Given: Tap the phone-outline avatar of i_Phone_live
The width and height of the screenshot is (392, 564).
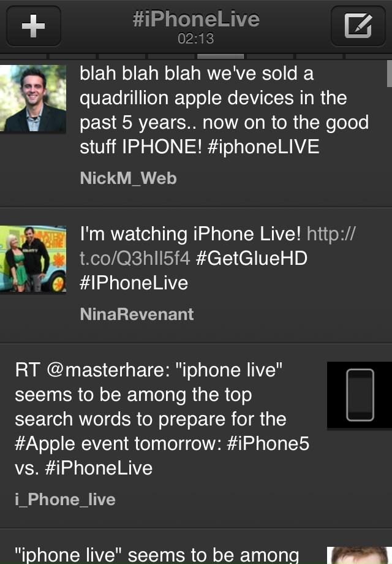Looking at the screenshot, I should (x=360, y=395).
